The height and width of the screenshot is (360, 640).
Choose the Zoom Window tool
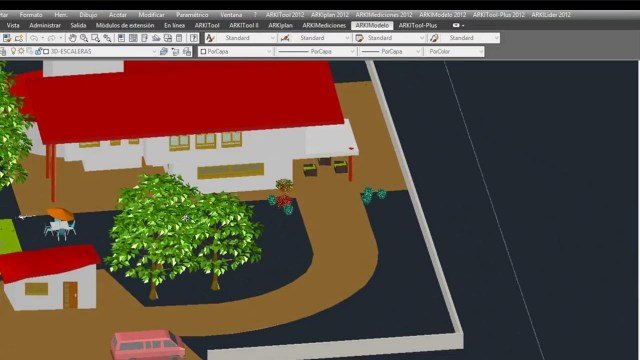pyautogui.click(x=96, y=38)
